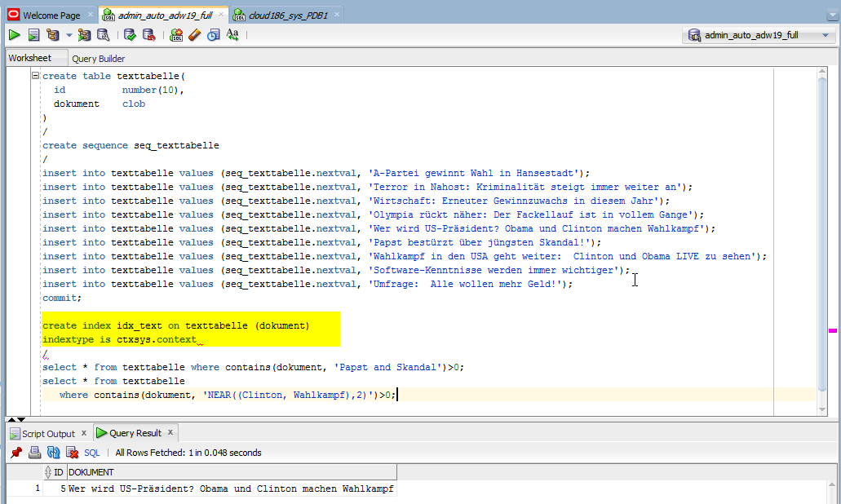This screenshot has width=841, height=504.
Task: Click the results panel up-arrow splitter control
Action: tap(11, 419)
